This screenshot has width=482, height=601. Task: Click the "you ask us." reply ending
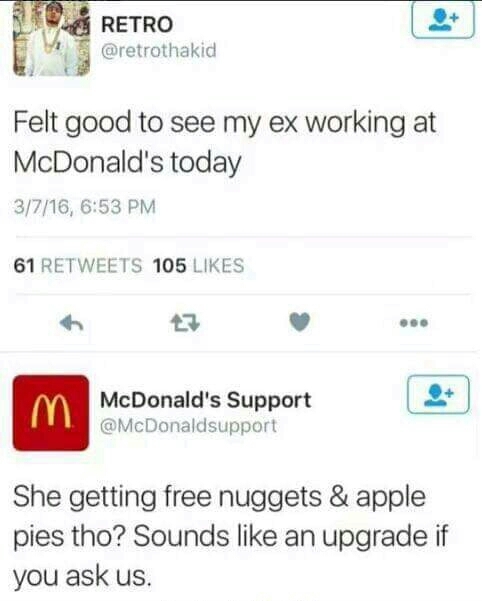(x=81, y=576)
